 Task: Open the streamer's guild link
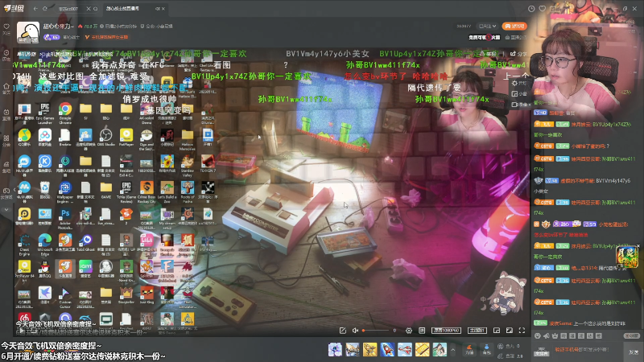(157, 27)
